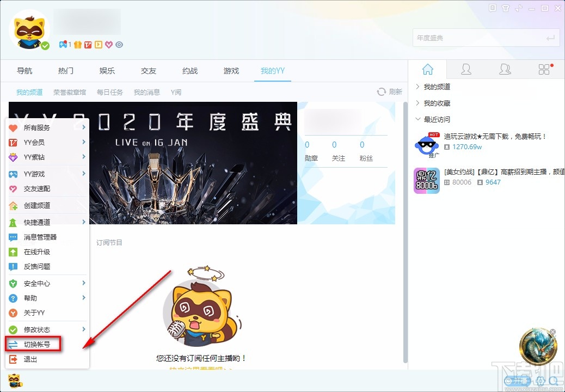Viewport: 565px width, 392px height.
Task: Click the orange gift box icon
Action: (78, 45)
